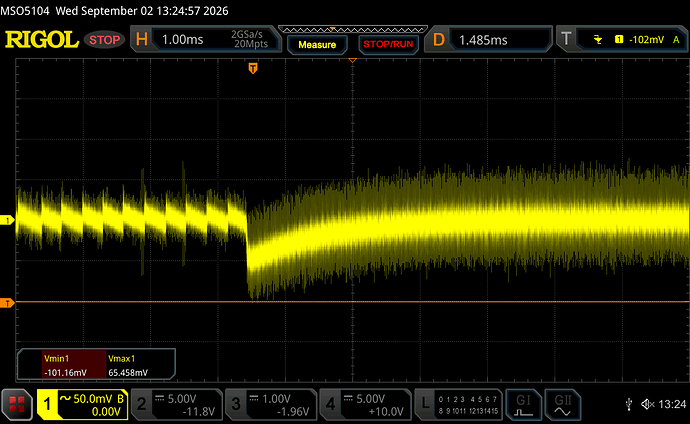Viewport: 690px width, 424px height.
Task: Toggle acquisition with the STOP/RUN button
Action: (388, 45)
